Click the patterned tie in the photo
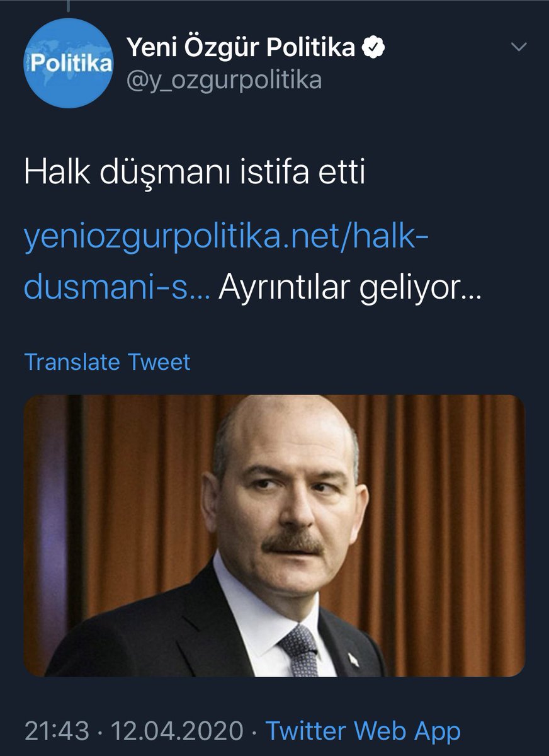This screenshot has height=756, width=549. 300,650
